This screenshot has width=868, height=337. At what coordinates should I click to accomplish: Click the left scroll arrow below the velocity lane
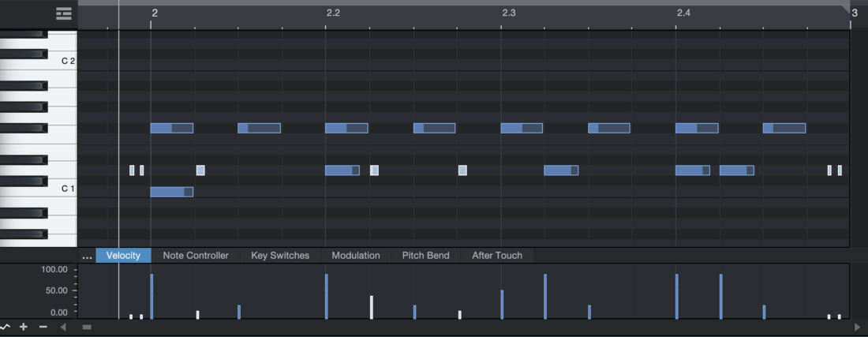(x=63, y=327)
